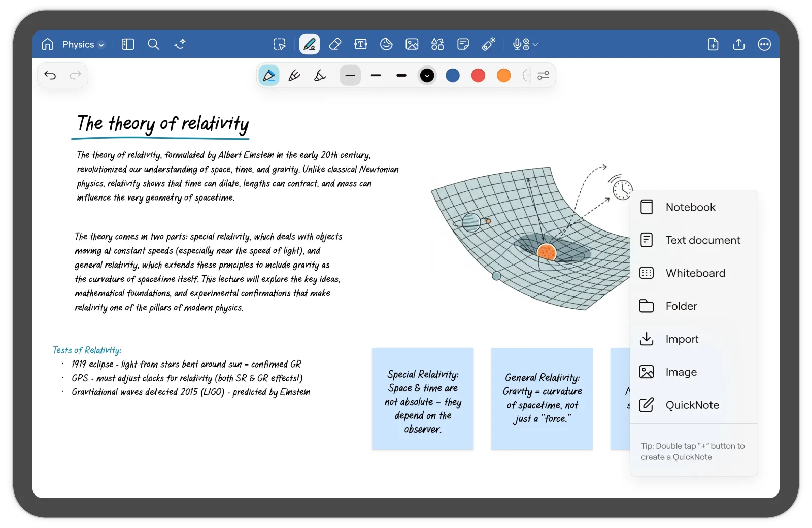Undo the last stroke
Screen dimensions: 812x528
50,76
